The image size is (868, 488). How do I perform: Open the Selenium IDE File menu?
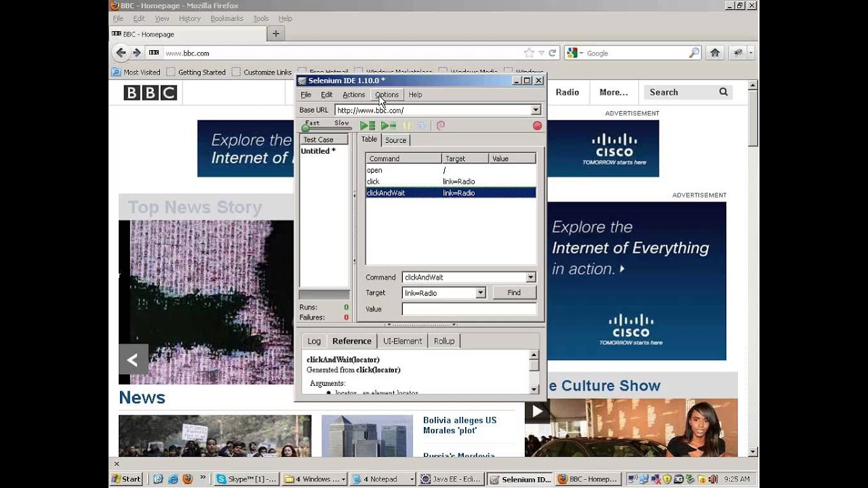coord(306,95)
